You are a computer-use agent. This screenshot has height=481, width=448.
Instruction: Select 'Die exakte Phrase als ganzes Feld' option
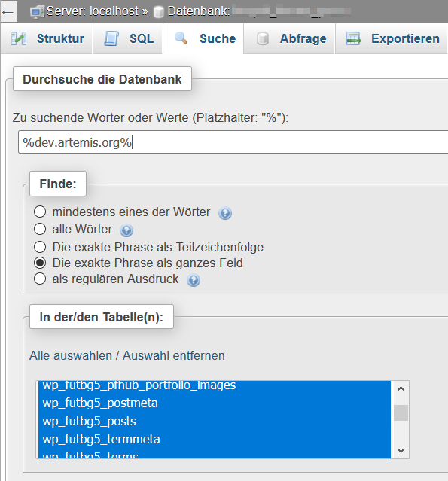pos(40,263)
